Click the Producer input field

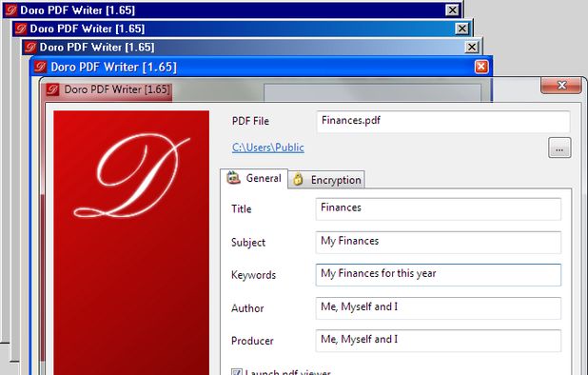[x=439, y=341]
